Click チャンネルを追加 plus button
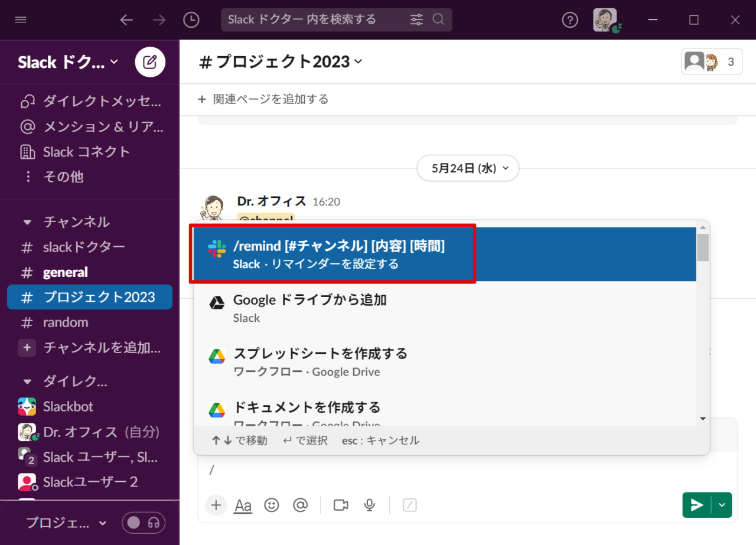The width and height of the screenshot is (756, 545). [27, 348]
